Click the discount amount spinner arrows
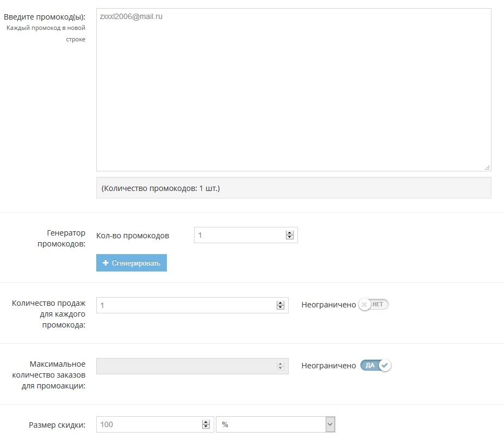Viewport: 504px width, 438px height. point(206,424)
